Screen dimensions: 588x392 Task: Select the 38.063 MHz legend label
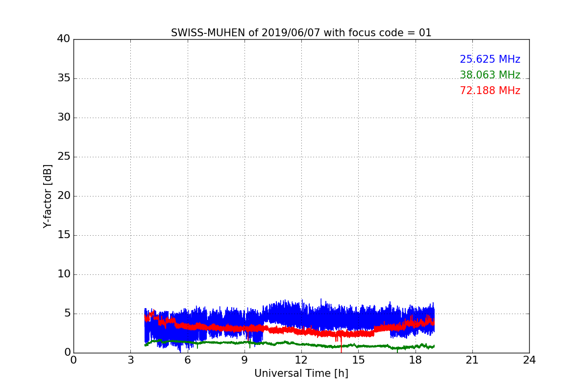pyautogui.click(x=490, y=75)
